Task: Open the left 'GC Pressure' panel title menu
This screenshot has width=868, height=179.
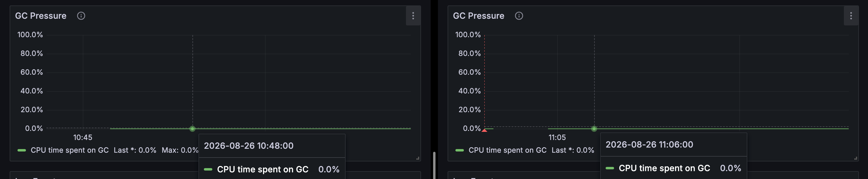Action: [x=41, y=16]
